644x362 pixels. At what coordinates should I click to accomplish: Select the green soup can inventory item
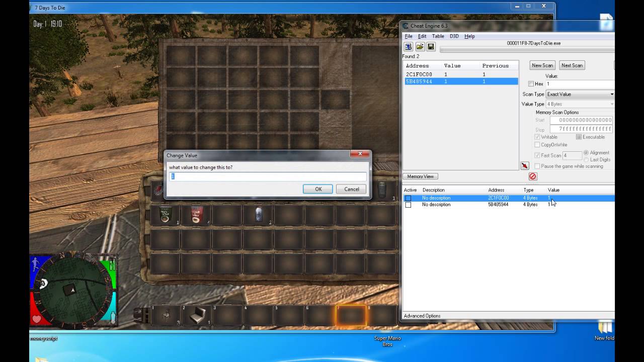point(165,215)
